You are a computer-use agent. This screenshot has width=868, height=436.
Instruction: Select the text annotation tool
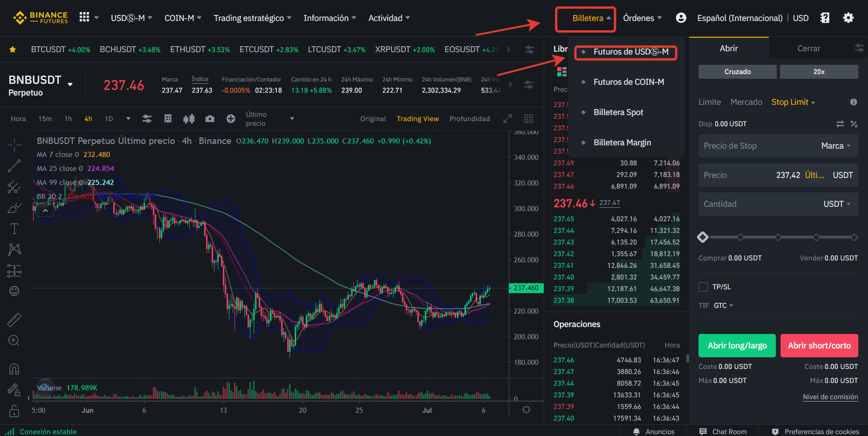(x=14, y=228)
